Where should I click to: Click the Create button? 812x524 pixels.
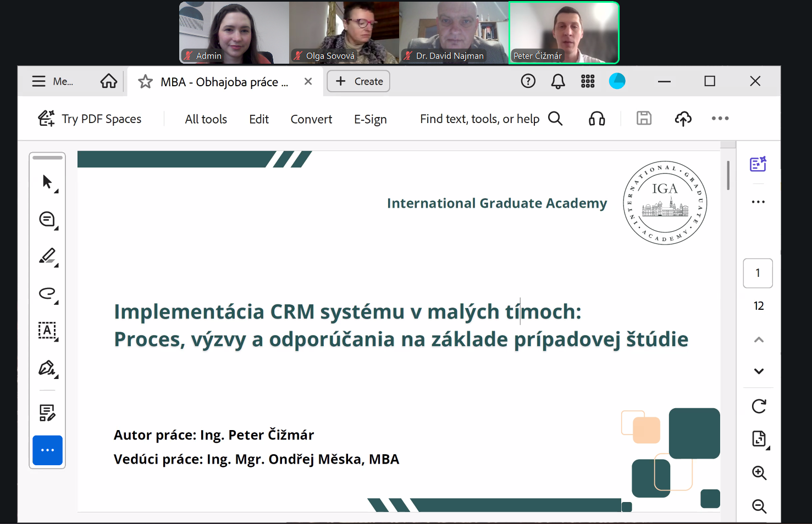358,81
